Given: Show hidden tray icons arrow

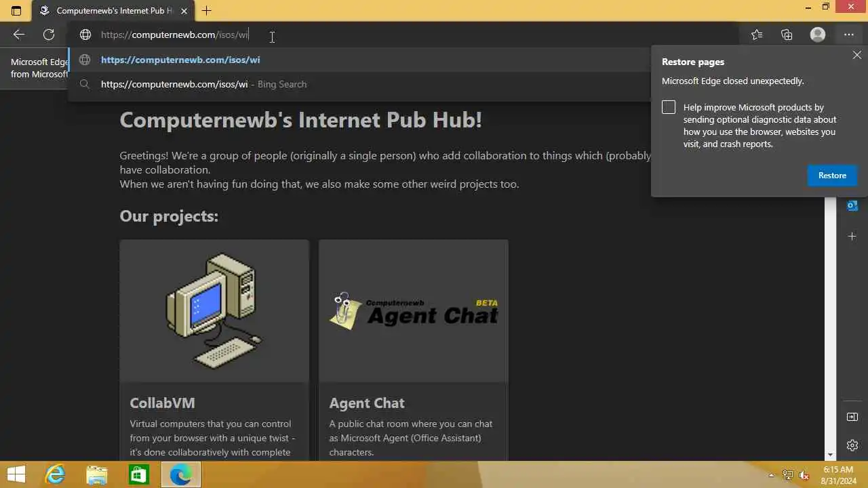Looking at the screenshot, I should 771,476.
